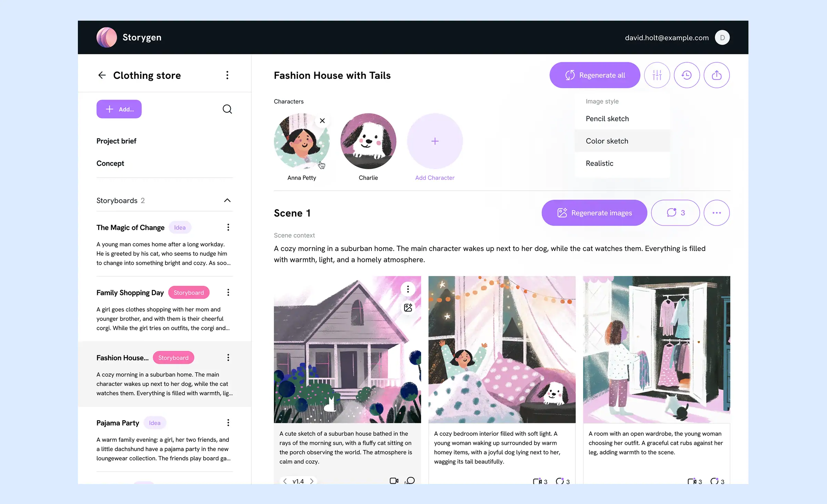Open three-dot menu on house image
The height and width of the screenshot is (504, 827).
(x=408, y=289)
